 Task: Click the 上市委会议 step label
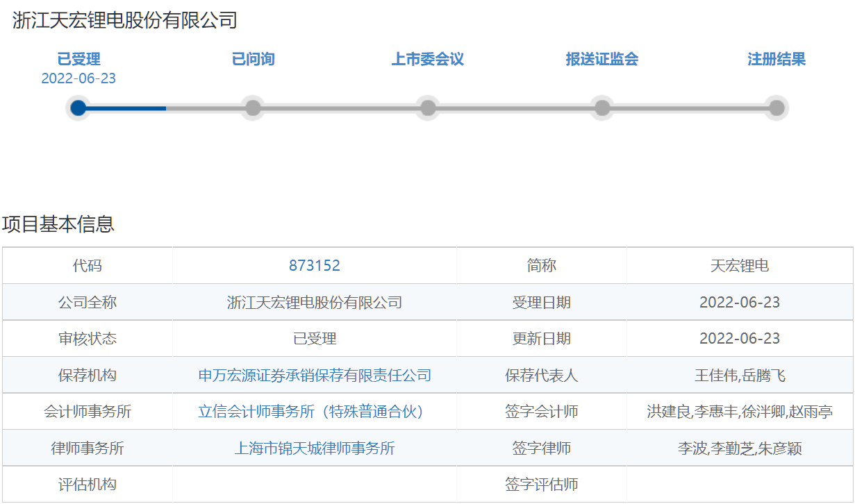(x=428, y=59)
